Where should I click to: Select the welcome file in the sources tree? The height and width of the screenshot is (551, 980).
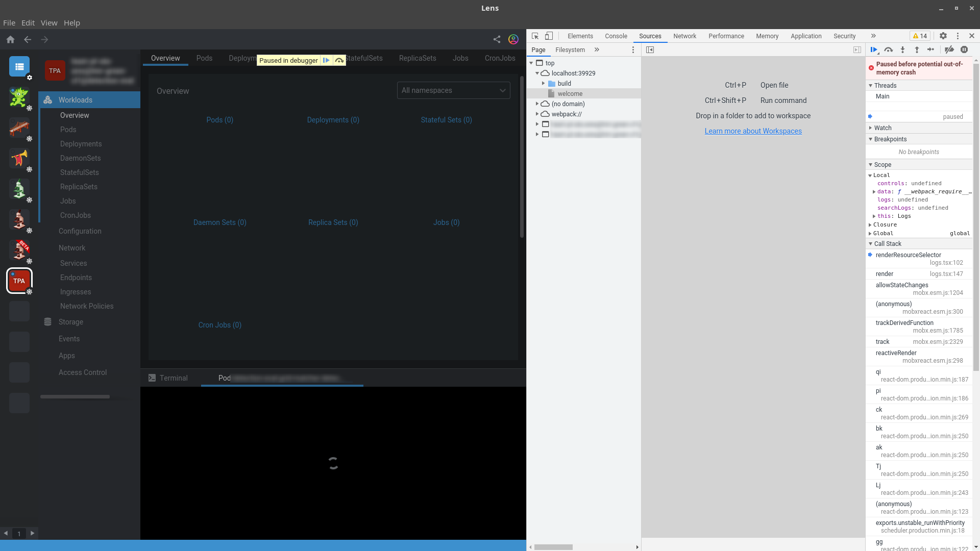[570, 93]
